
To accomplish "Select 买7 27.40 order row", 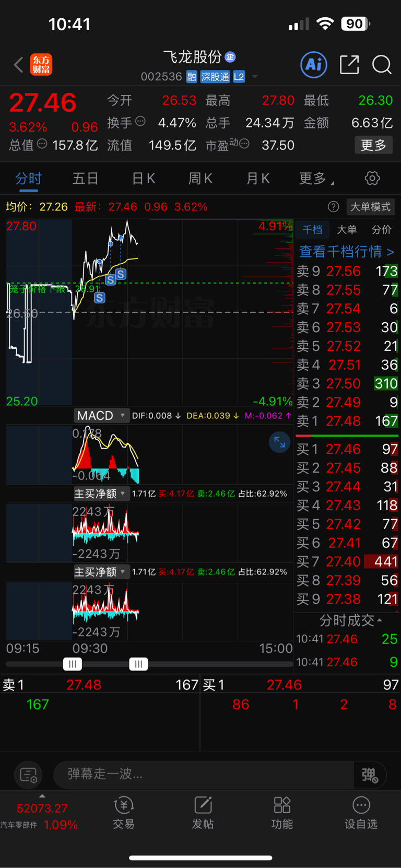I will point(347,561).
